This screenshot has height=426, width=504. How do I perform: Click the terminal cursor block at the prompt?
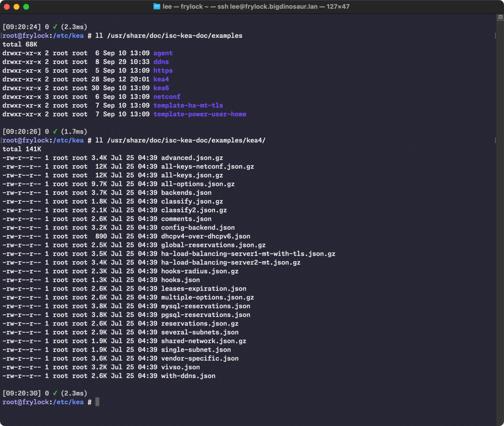[97, 402]
